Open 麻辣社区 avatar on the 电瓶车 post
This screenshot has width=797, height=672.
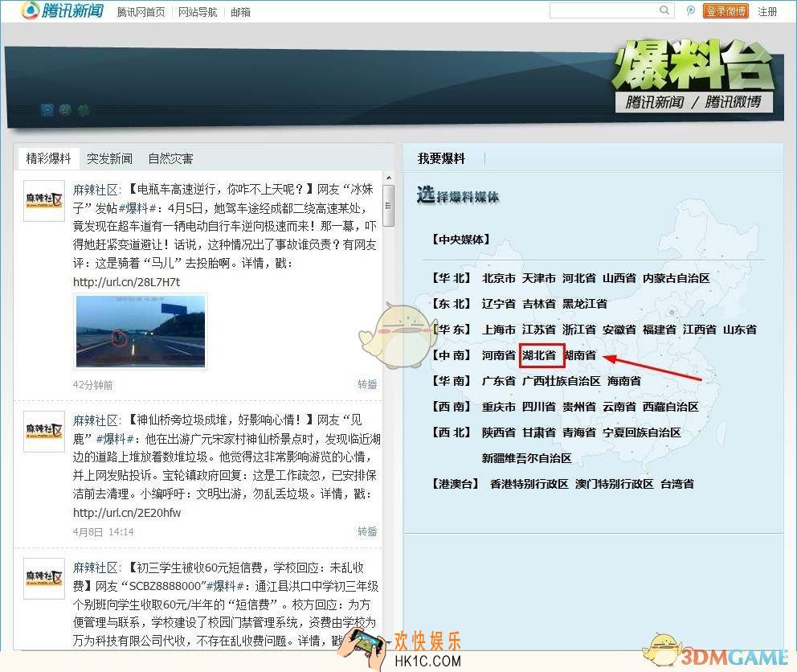pyautogui.click(x=44, y=200)
